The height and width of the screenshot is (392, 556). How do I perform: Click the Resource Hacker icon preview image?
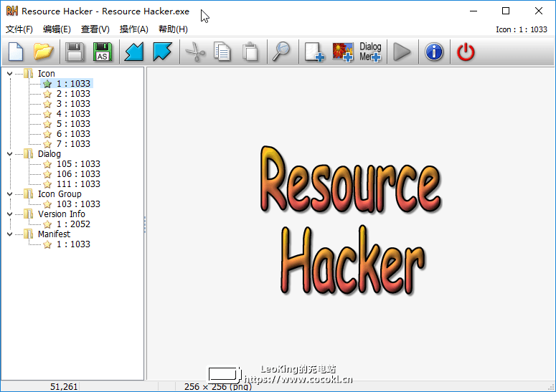(351, 220)
